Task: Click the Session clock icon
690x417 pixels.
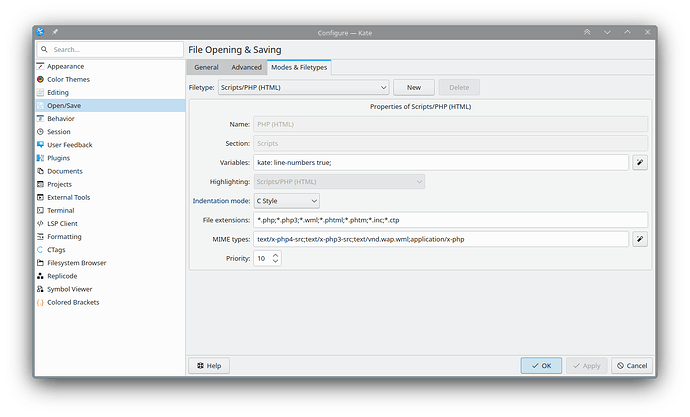Action: pyautogui.click(x=40, y=132)
